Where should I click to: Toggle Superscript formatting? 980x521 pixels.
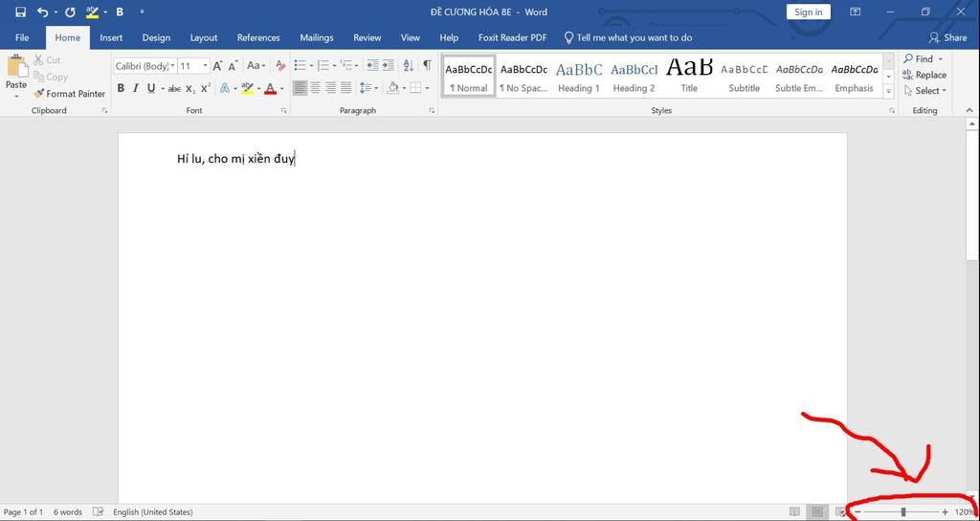(x=206, y=88)
